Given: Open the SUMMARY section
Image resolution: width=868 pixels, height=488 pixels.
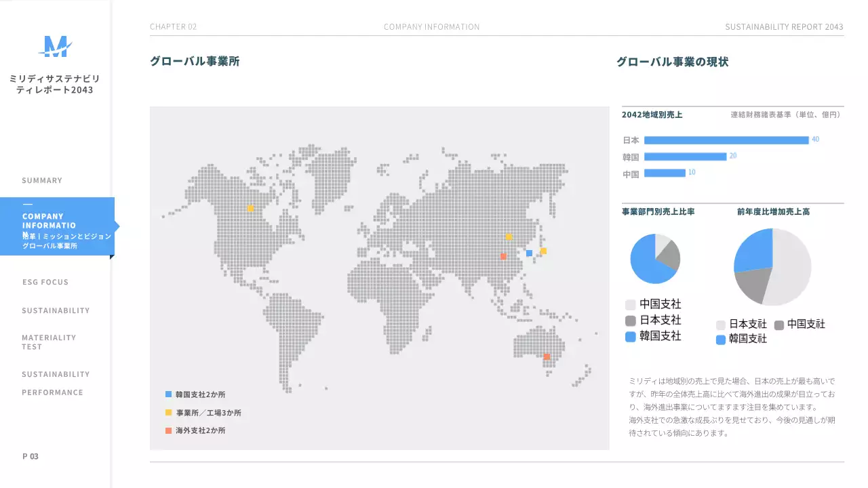Looking at the screenshot, I should click(42, 180).
